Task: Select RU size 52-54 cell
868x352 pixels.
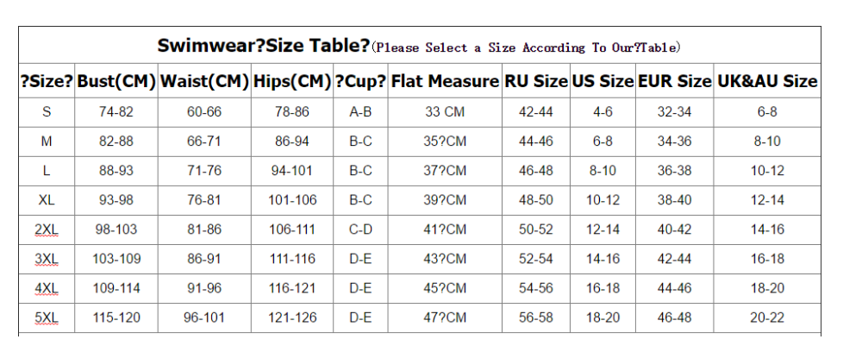Action: (536, 259)
